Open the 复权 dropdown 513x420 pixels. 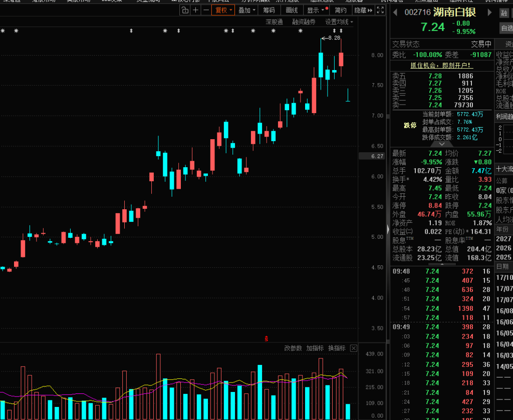click(x=223, y=10)
